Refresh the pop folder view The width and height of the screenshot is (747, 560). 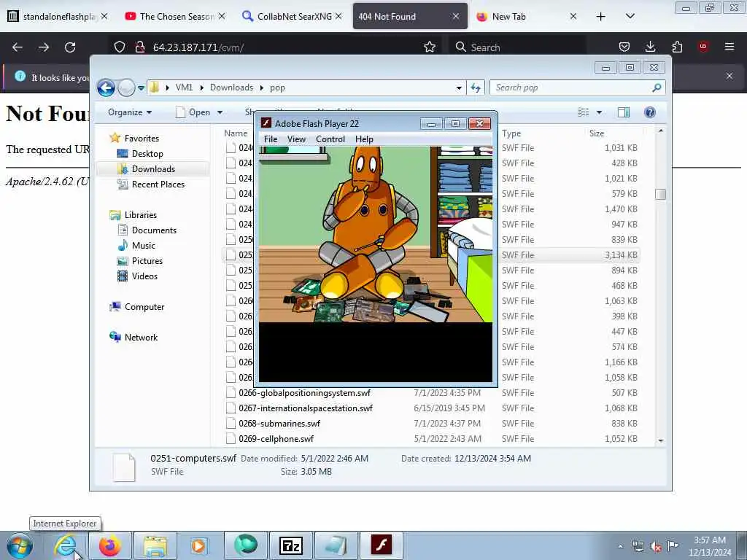point(476,87)
